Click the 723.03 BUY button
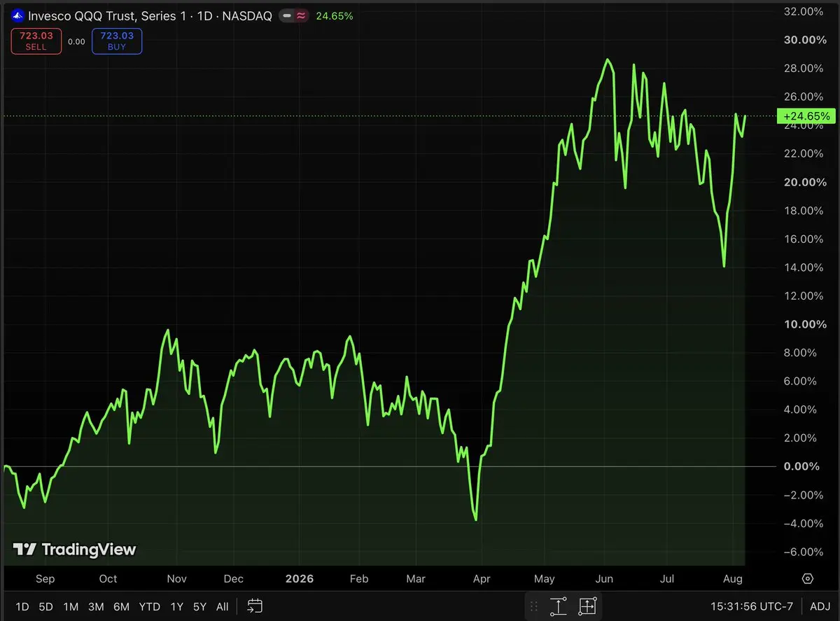This screenshot has width=840, height=621. click(x=117, y=41)
